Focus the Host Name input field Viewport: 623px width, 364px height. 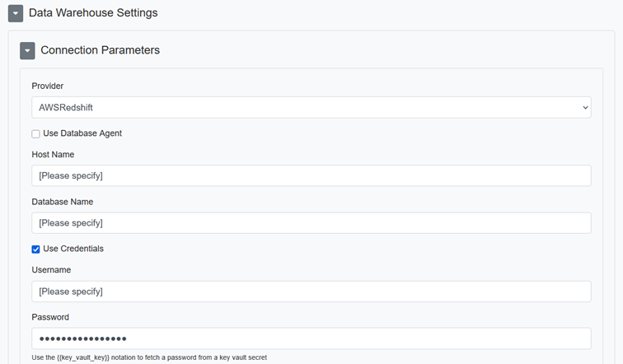[x=311, y=175]
